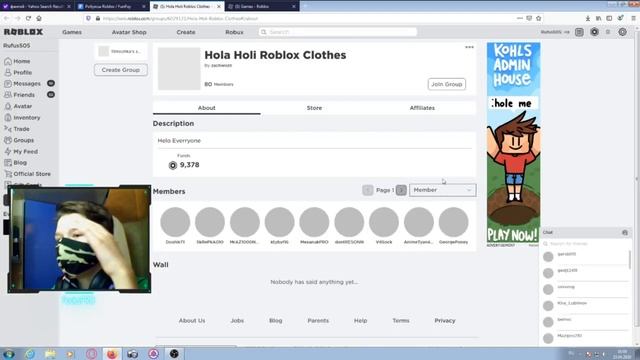Screen dimensions: 640x360
Task: Click the Roblox logo
Action: tap(23, 32)
